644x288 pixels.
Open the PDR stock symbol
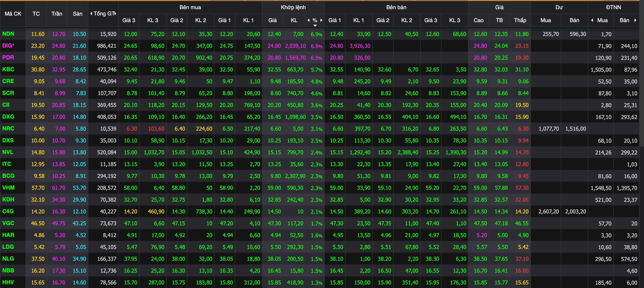[x=8, y=57]
